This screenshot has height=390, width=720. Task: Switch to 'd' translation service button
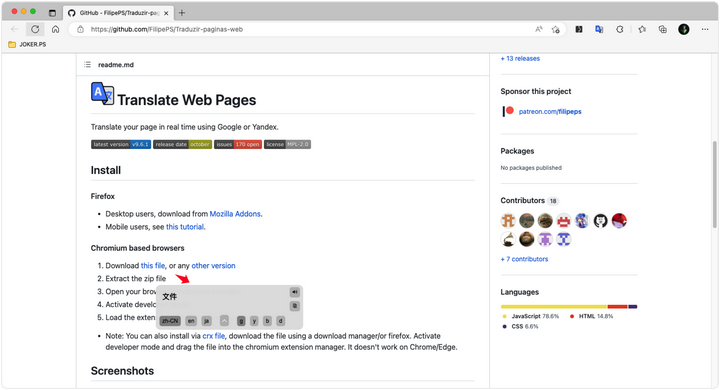[x=281, y=321]
